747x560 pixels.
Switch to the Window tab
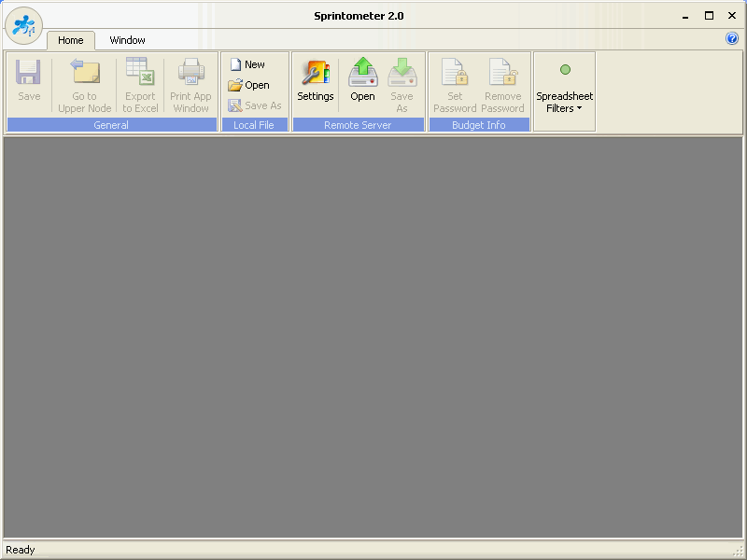click(127, 40)
